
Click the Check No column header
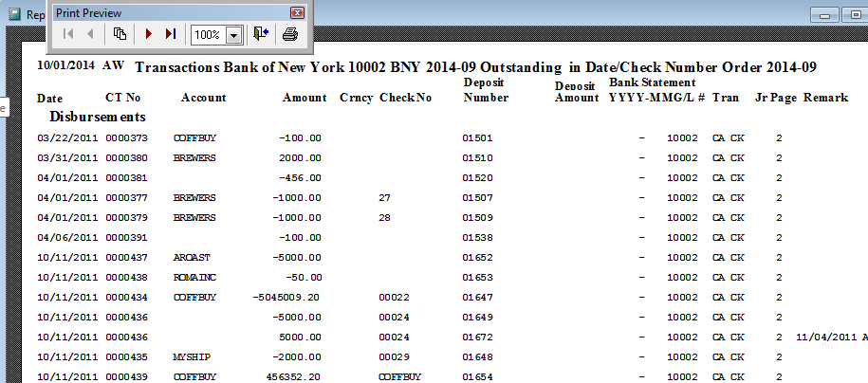[405, 98]
